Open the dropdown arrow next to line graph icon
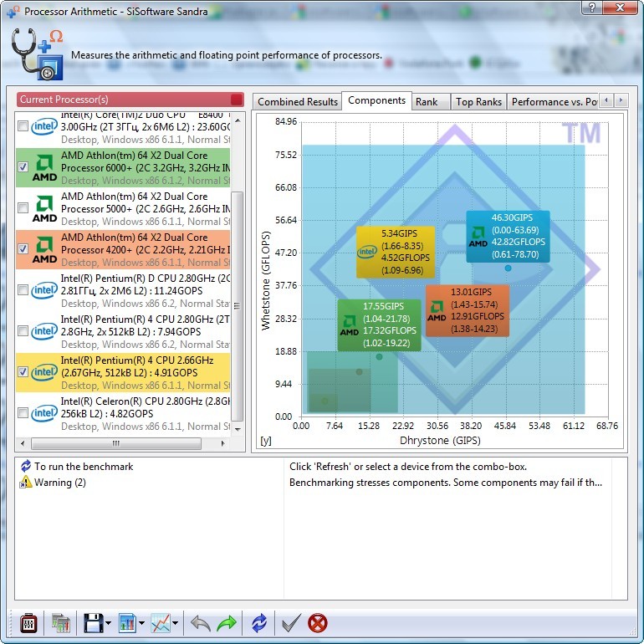Screen dimensions: 644x644 [176, 624]
